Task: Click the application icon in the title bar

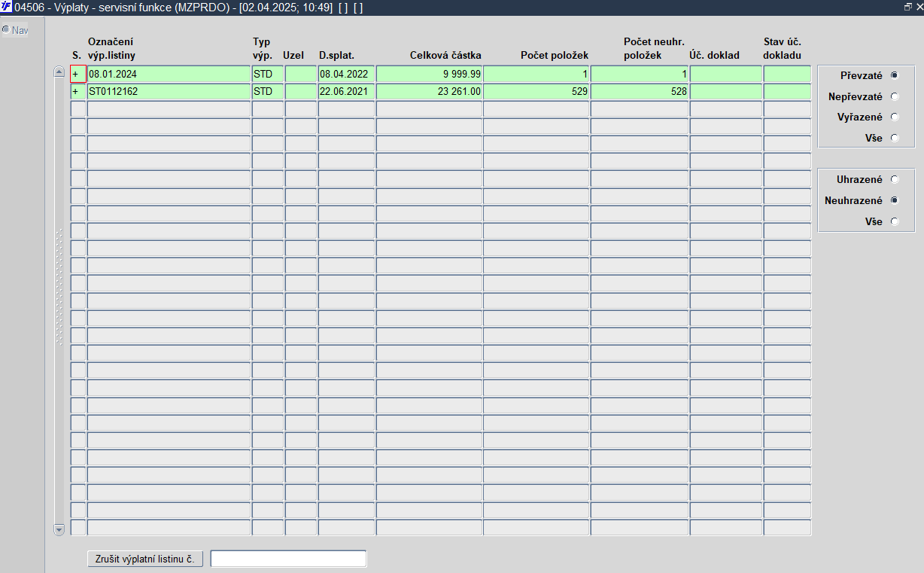Action: click(6, 6)
